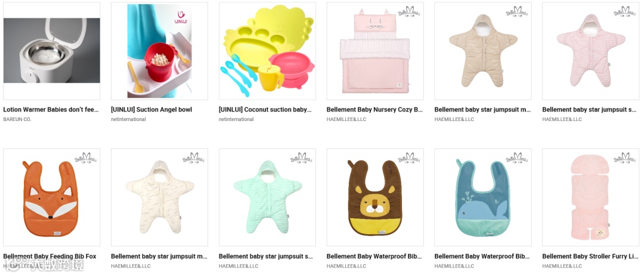Open the orange Fox feeding bib image

click(52, 197)
